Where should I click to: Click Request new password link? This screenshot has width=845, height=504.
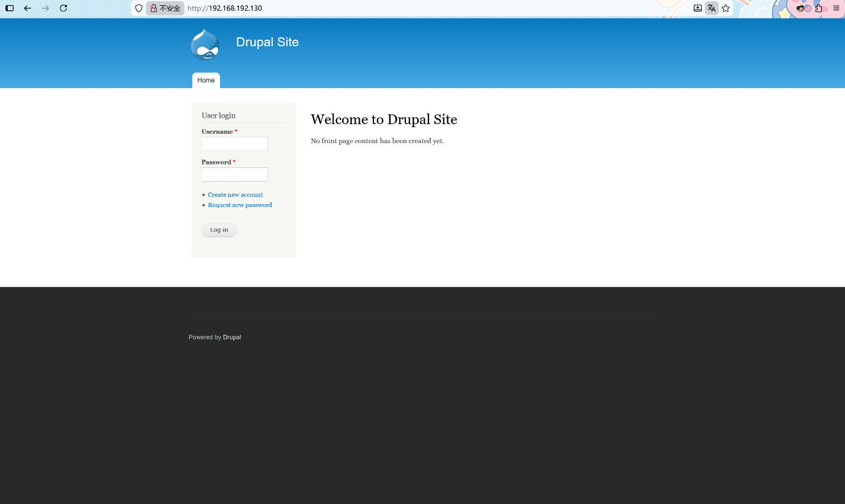[240, 205]
